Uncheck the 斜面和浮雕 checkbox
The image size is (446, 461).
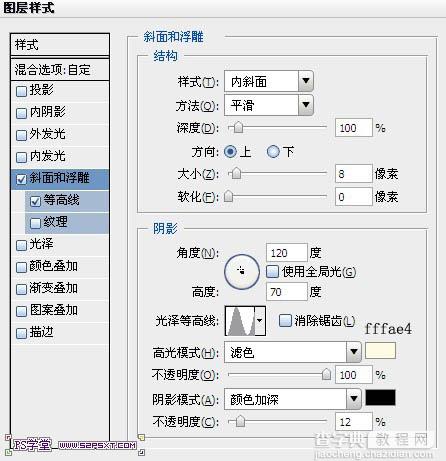21,179
